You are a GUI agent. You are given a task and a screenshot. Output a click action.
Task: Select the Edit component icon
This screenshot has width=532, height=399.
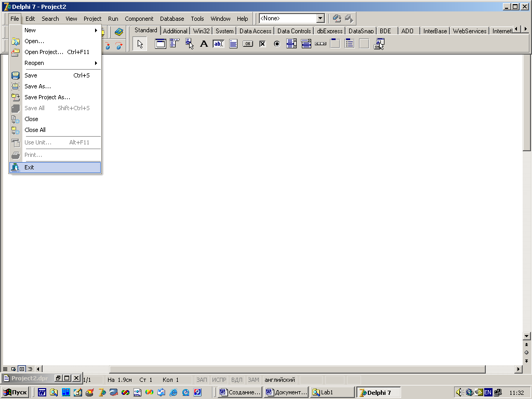219,44
